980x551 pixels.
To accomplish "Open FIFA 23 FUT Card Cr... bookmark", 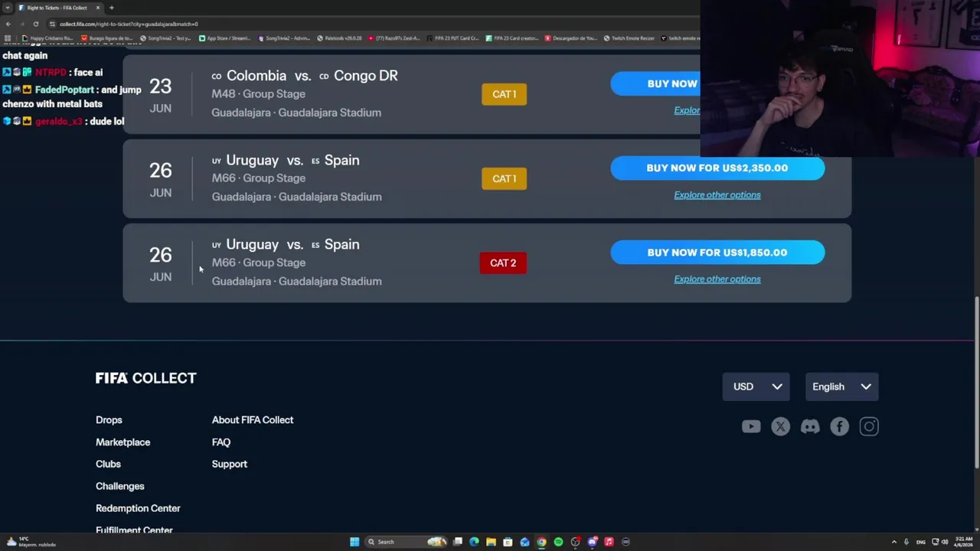I will click(x=452, y=38).
